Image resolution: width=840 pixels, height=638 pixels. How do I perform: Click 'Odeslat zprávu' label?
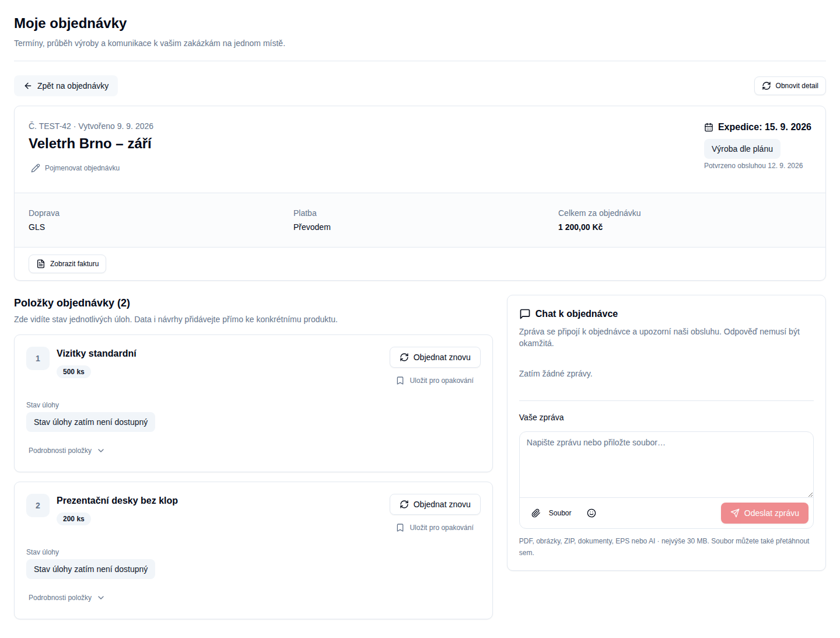click(772, 513)
